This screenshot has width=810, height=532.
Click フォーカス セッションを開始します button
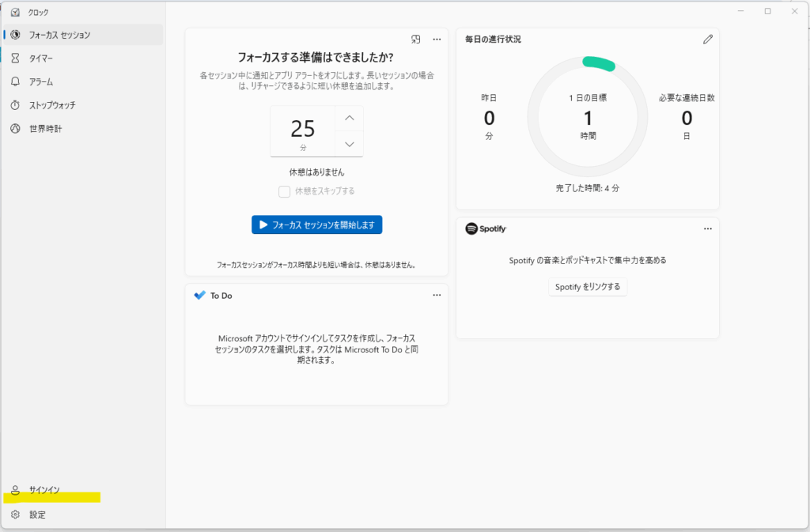(x=316, y=225)
